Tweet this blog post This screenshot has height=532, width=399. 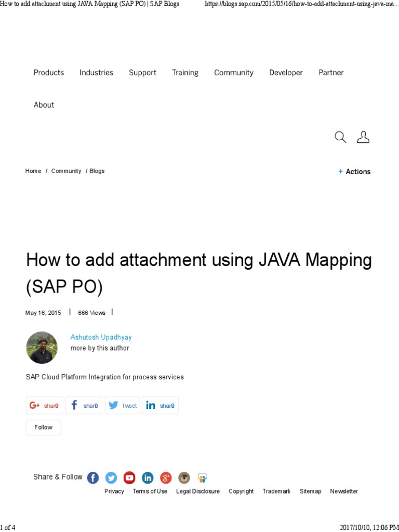[122, 405]
